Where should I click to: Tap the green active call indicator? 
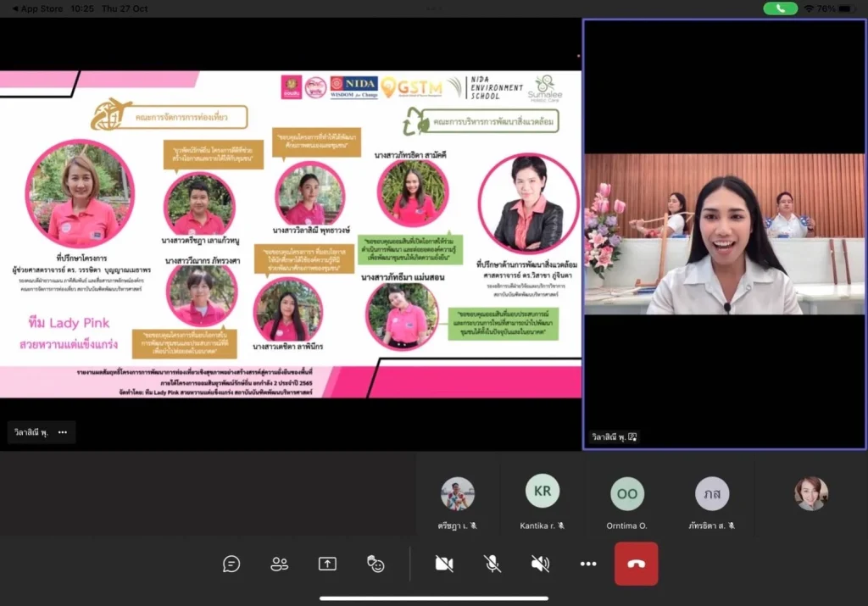780,8
